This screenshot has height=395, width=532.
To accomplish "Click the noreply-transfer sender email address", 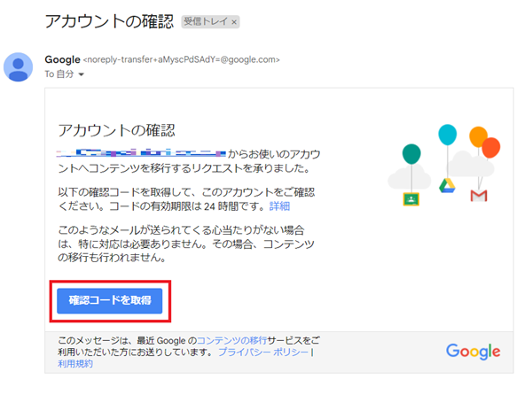I will (182, 59).
